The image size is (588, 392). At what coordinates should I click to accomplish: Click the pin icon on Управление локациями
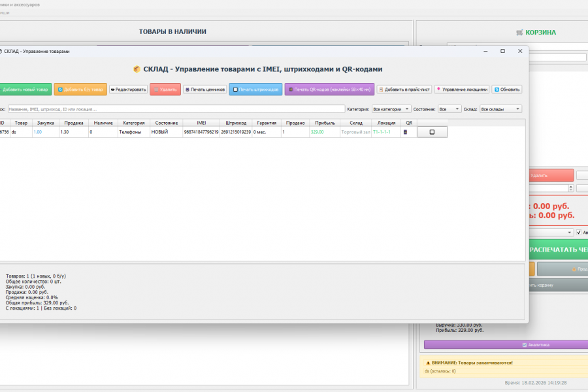[x=438, y=89]
